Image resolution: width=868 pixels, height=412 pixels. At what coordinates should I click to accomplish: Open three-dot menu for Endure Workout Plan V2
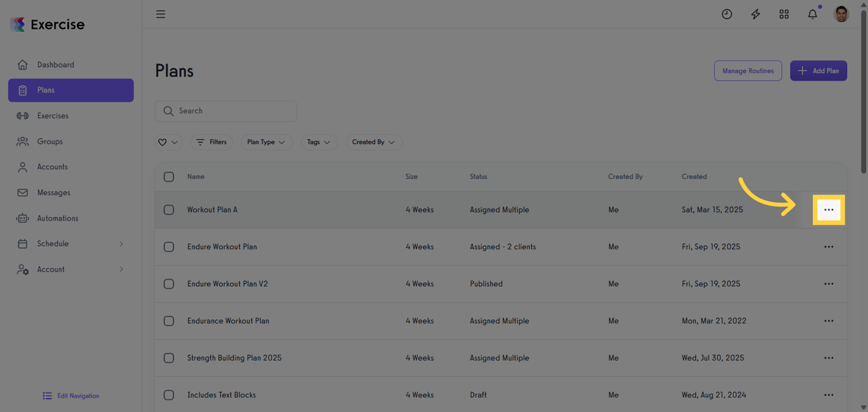[x=829, y=284]
